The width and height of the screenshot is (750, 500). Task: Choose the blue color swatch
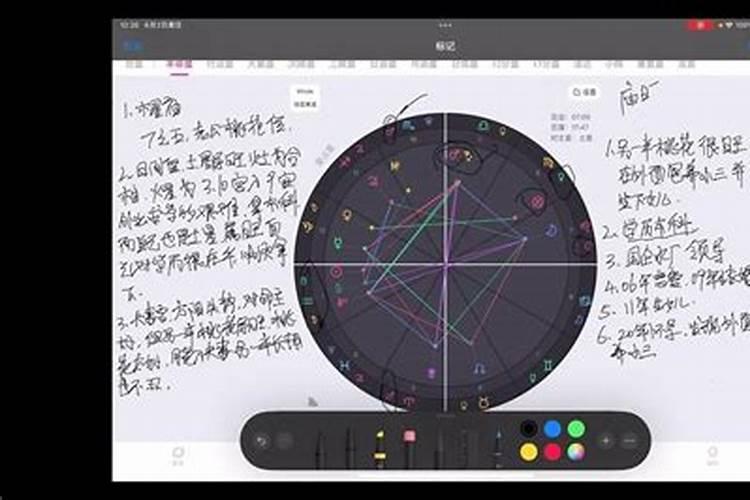pos(552,429)
